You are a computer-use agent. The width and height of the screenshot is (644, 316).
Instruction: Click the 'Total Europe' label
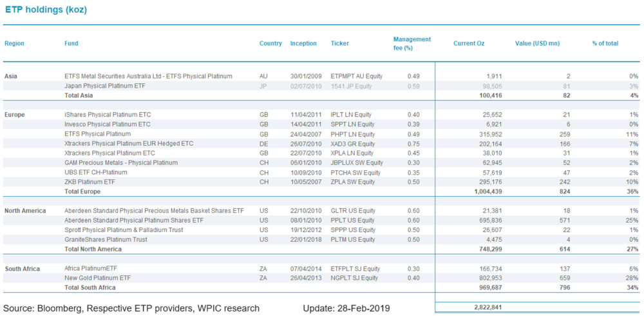coord(82,192)
